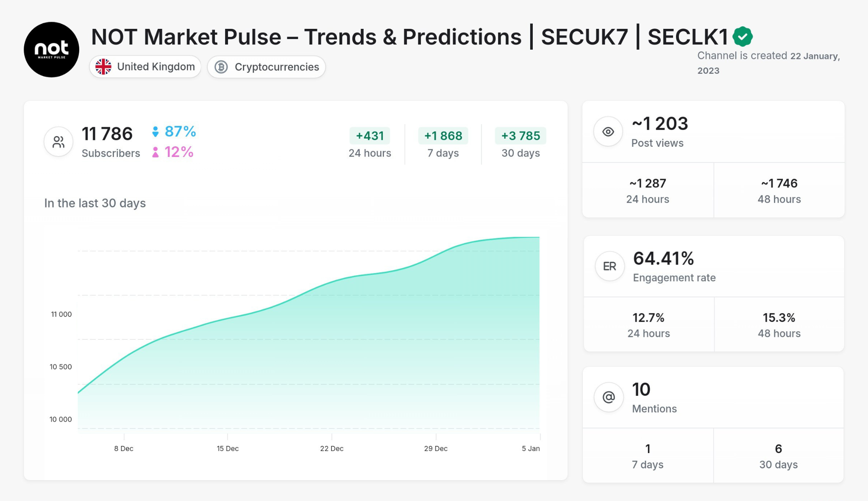This screenshot has width=868, height=501.
Task: Click the NOT Market Pulse channel avatar
Action: click(51, 49)
